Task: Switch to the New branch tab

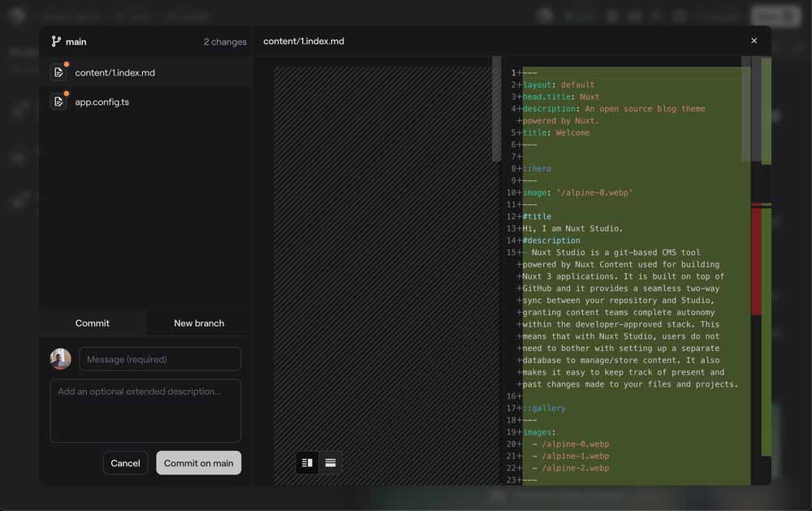Action: tap(197, 323)
